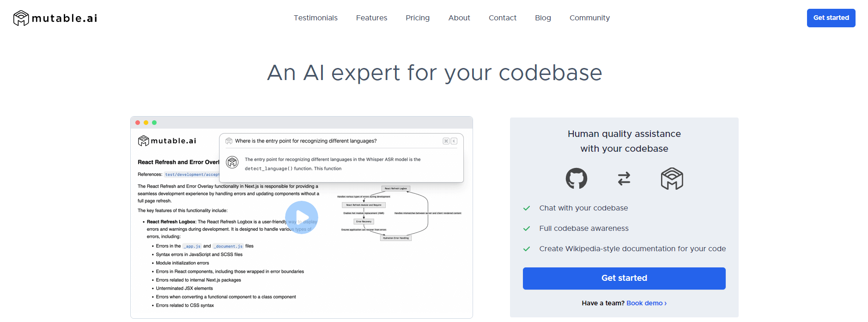Click the checkmark beside Chat with your codebase

[x=527, y=208]
